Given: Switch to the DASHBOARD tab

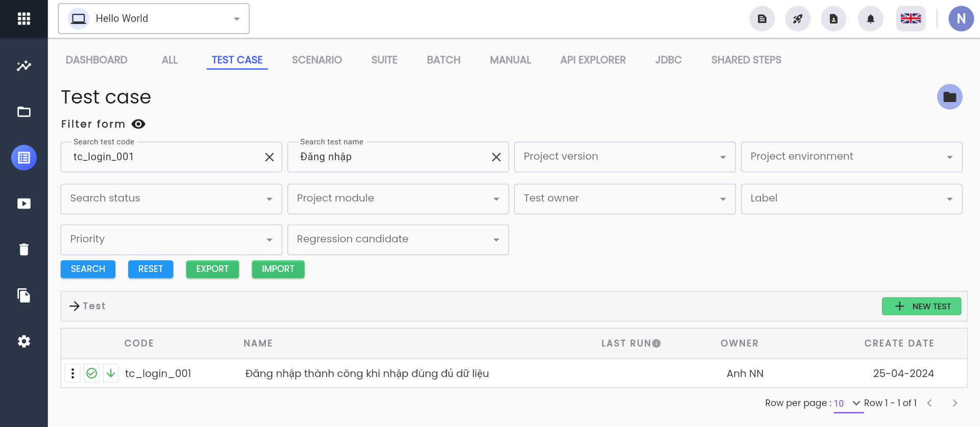Looking at the screenshot, I should coord(97,60).
